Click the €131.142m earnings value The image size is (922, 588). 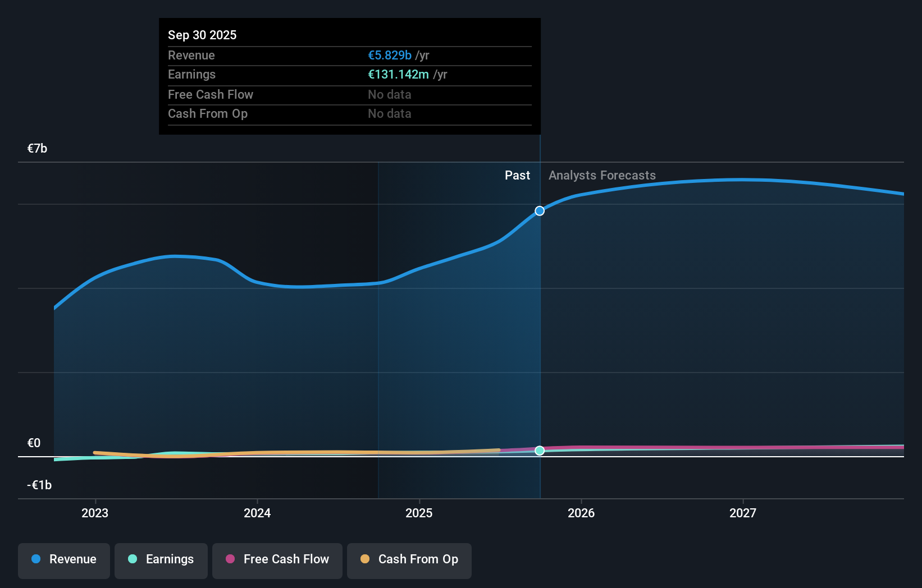coord(397,74)
